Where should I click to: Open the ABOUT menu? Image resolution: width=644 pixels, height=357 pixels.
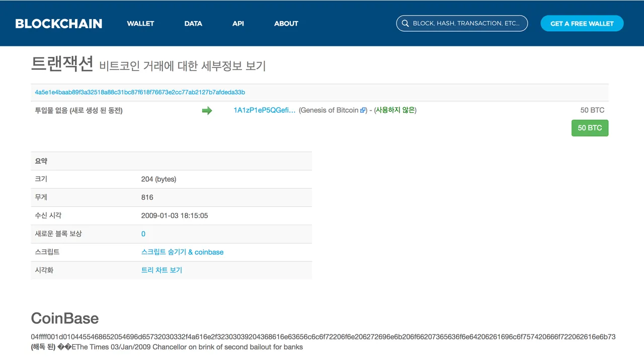(x=286, y=24)
